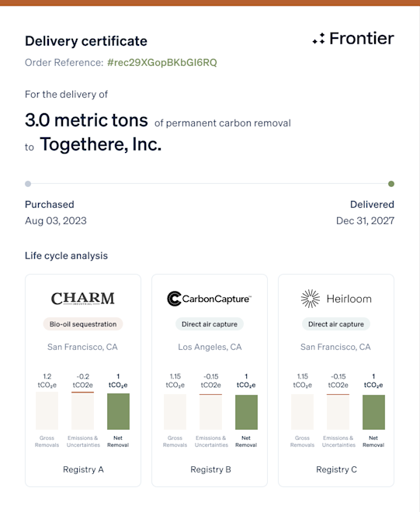420x512 pixels.
Task: Click CarbonCapture's Direct air capture tag
Action: (210, 324)
